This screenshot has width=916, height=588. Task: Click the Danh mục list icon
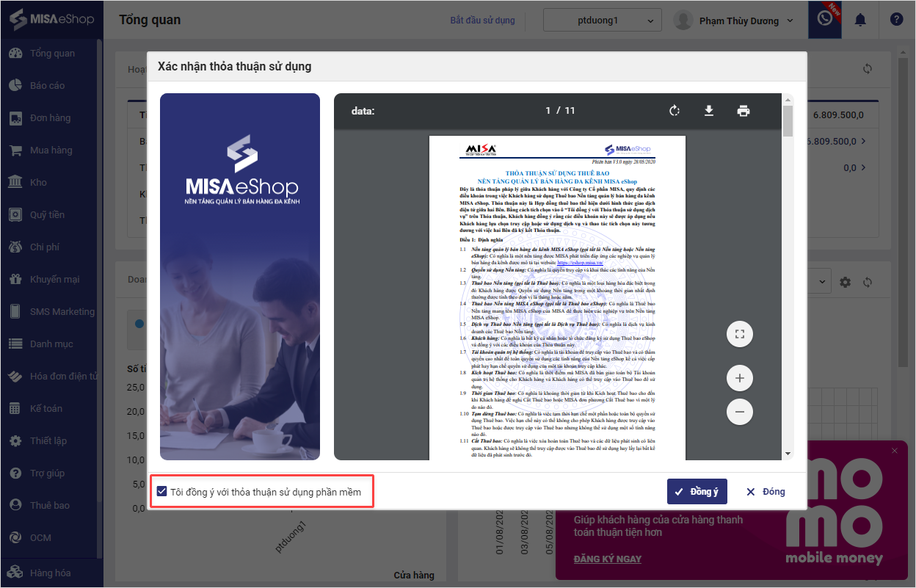tap(15, 344)
